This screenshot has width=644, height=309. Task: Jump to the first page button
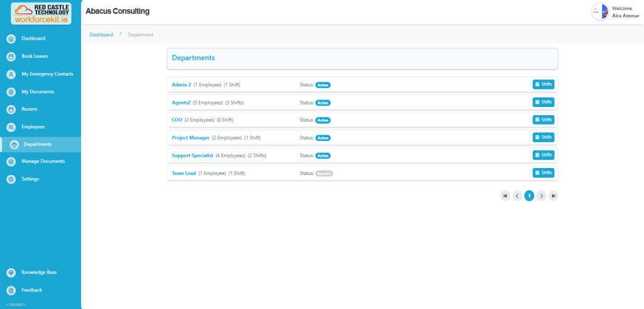coord(505,196)
